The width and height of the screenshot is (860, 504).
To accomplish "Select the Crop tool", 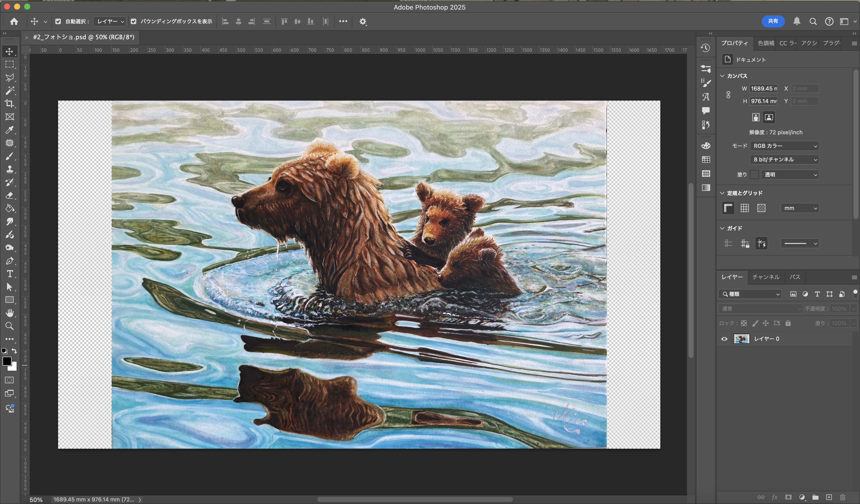I will tap(10, 103).
